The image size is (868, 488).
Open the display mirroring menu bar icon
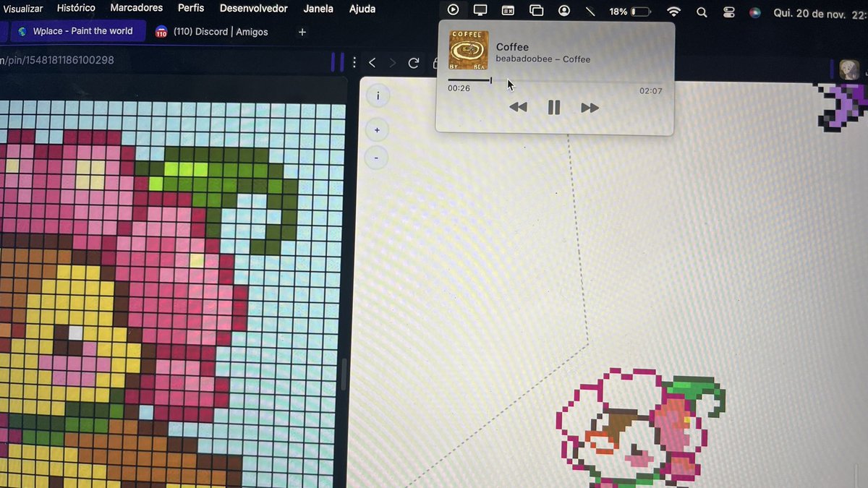click(x=480, y=10)
